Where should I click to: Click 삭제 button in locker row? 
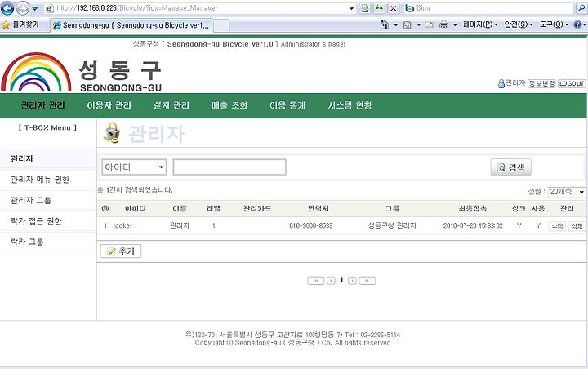pyautogui.click(x=577, y=226)
